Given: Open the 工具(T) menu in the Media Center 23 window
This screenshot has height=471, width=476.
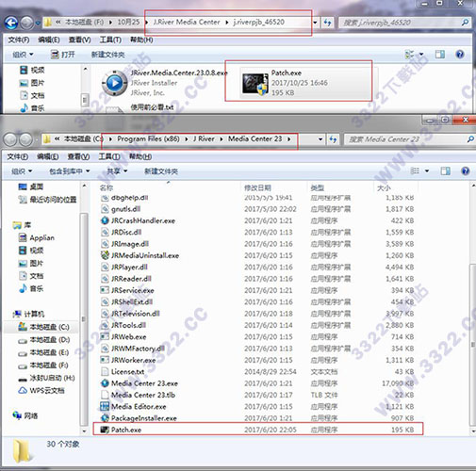Looking at the screenshot, I should click(x=109, y=156).
